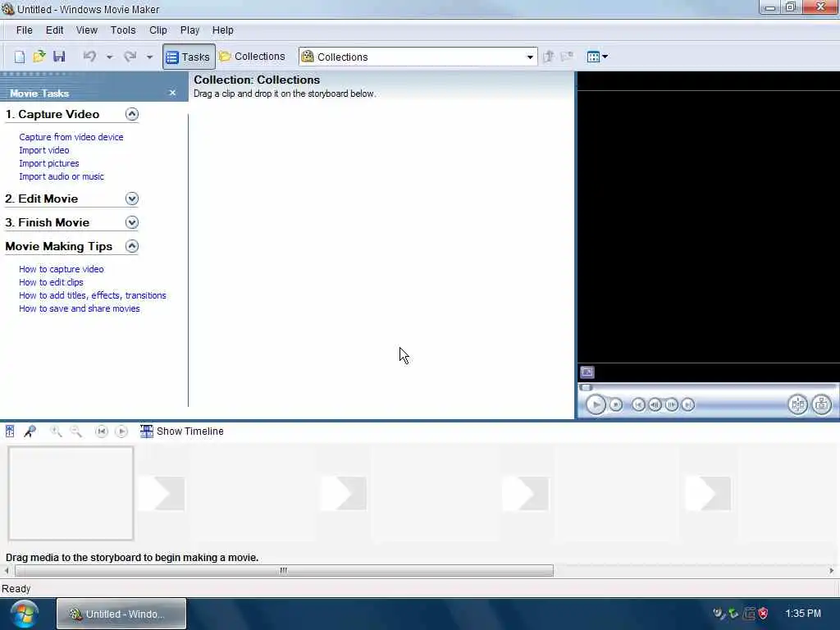
Task: Play the preview in the monitor
Action: [596, 404]
